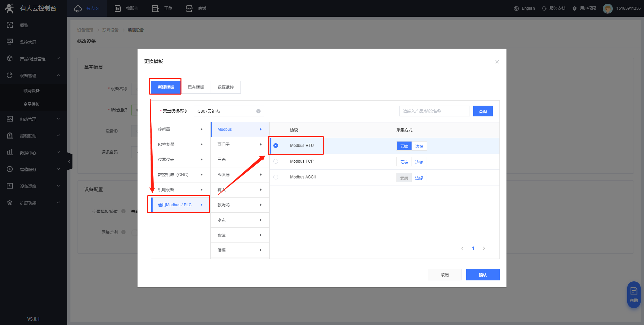Choose 边缘 collection mode for Modbus TCP

click(x=419, y=162)
